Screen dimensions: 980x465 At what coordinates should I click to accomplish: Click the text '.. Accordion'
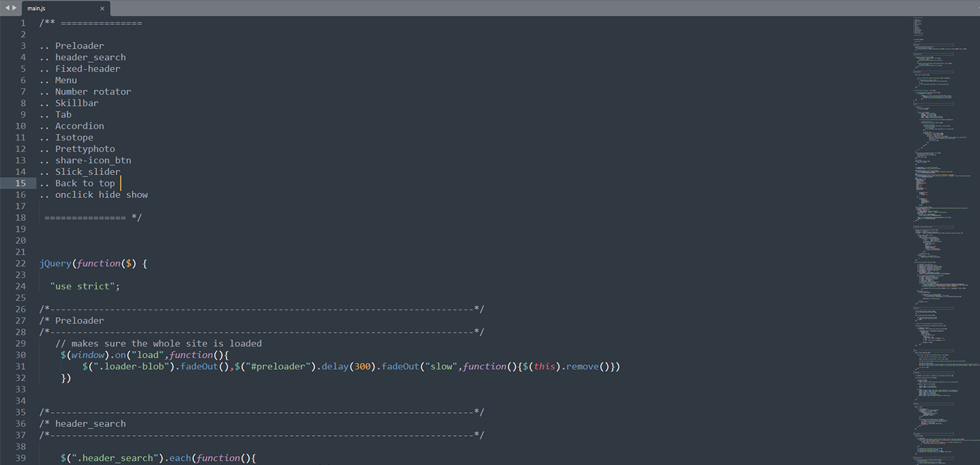click(72, 126)
